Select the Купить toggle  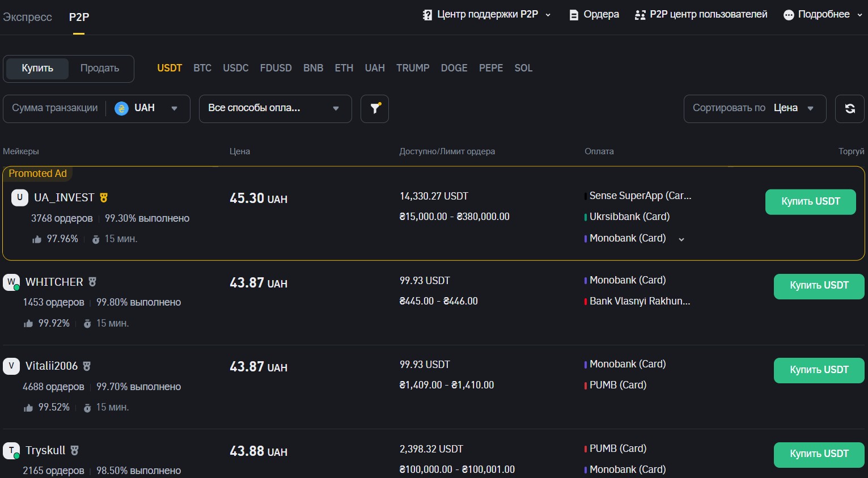pyautogui.click(x=37, y=69)
